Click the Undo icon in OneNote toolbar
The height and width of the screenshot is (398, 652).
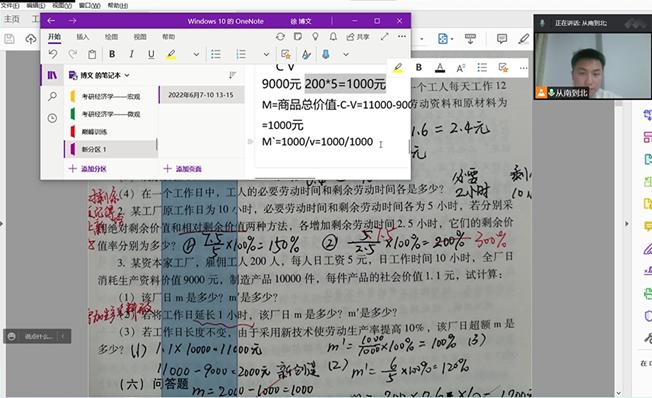coord(52,54)
